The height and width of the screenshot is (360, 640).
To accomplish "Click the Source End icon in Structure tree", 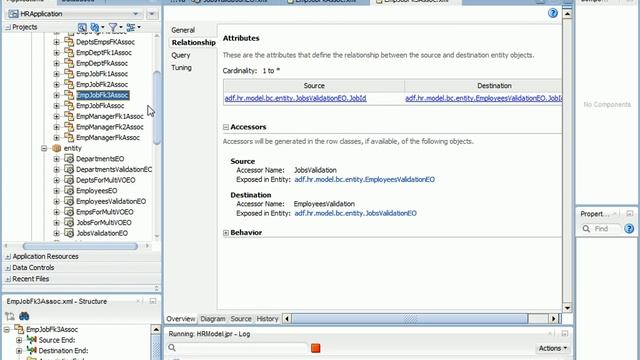I will coord(31,340).
